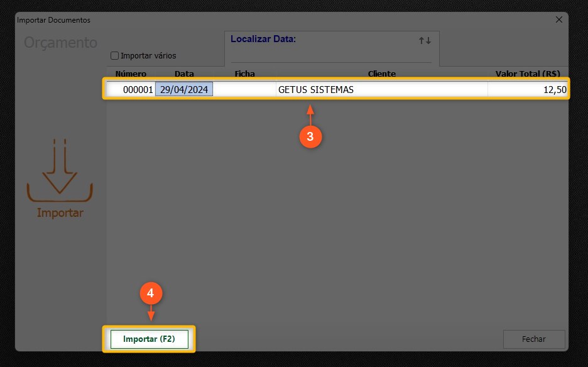Viewport: 588px width, 367px height.
Task: Click the Ficha column header
Action: click(x=244, y=74)
